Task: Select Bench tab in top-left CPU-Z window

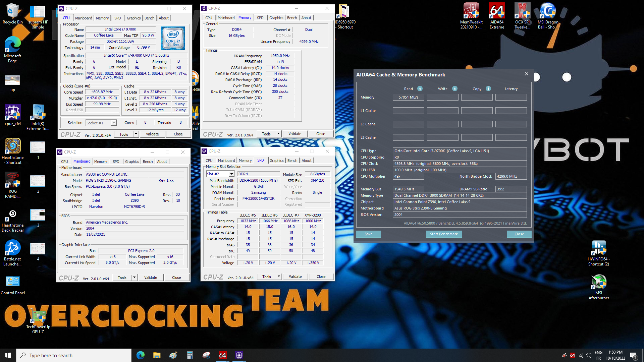Action: [x=150, y=18]
